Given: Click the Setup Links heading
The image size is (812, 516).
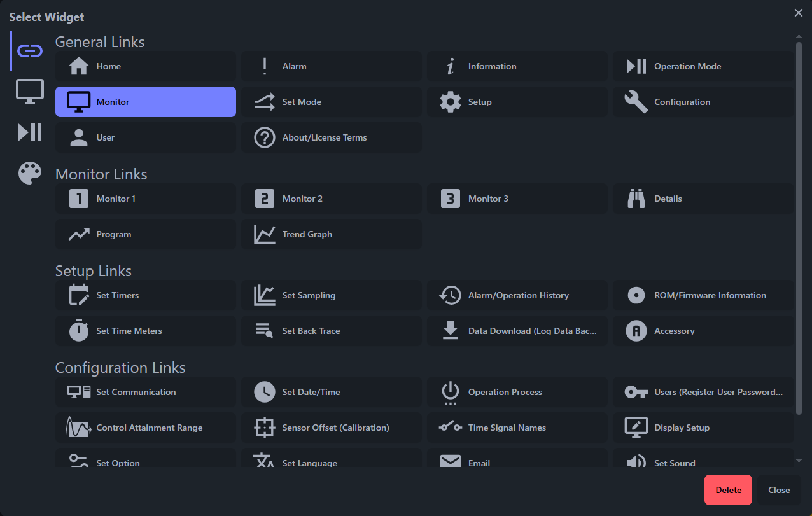Looking at the screenshot, I should pyautogui.click(x=94, y=271).
